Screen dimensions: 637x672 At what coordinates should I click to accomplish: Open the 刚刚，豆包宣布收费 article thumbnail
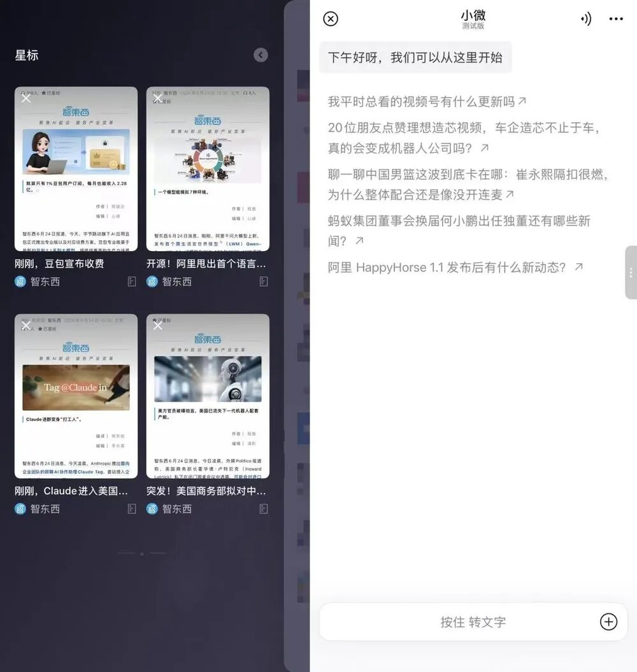point(76,169)
